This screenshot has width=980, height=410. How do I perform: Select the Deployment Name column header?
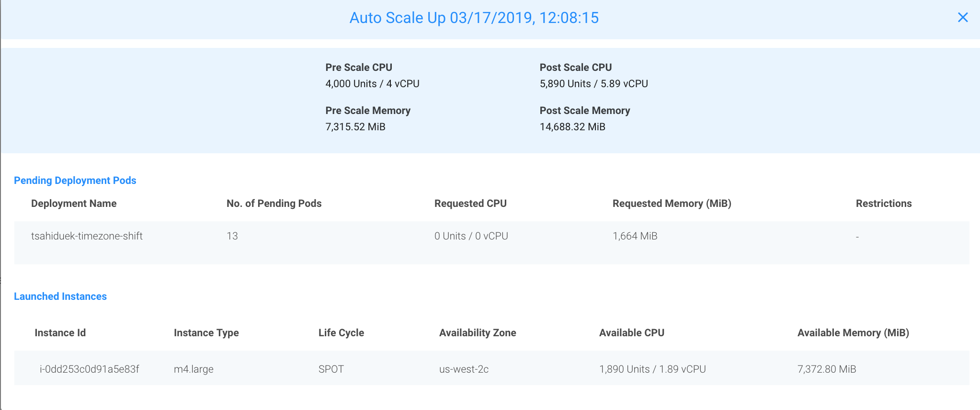[74, 204]
